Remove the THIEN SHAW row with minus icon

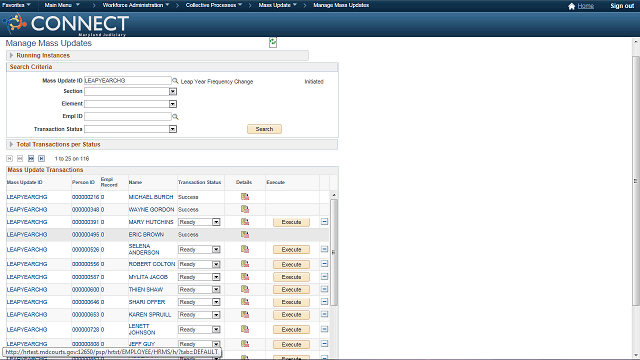324,289
